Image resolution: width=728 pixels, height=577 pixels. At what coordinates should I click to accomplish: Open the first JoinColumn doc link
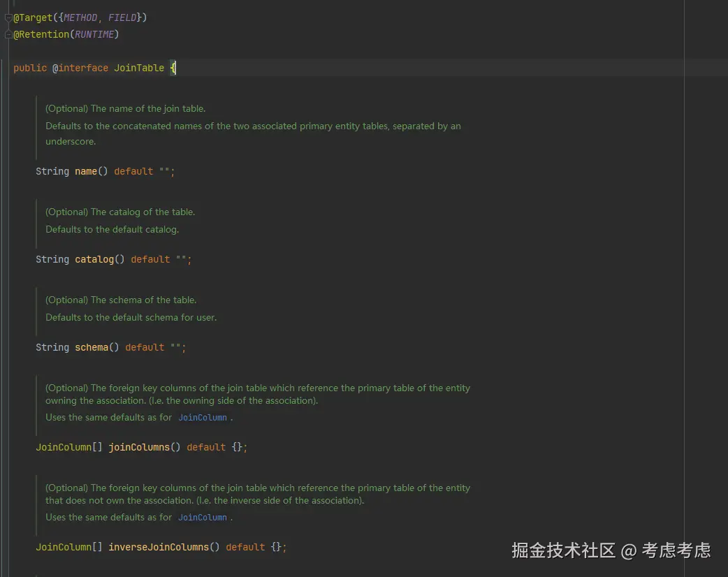click(203, 417)
